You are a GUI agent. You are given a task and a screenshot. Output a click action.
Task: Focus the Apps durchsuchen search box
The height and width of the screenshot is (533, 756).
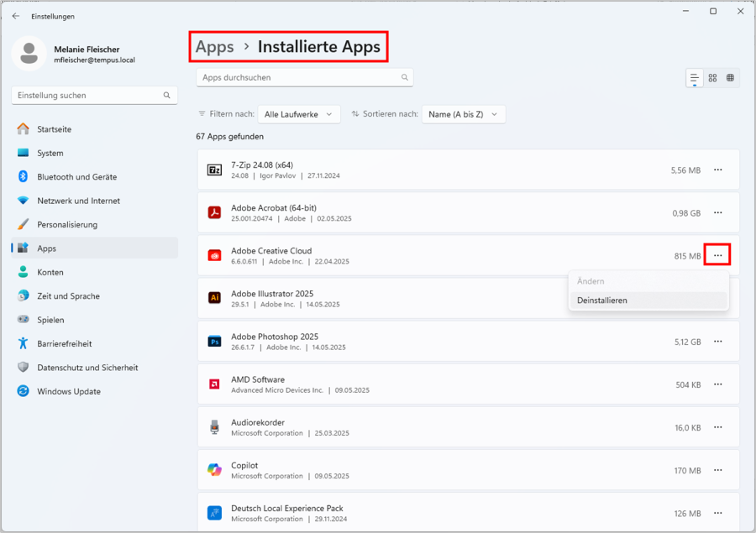(305, 77)
